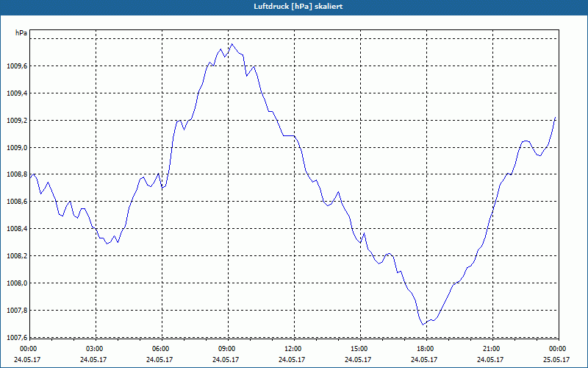588x368 pixels.
Task: Click the 1009,0 pressure axis label
Action: tap(15, 148)
